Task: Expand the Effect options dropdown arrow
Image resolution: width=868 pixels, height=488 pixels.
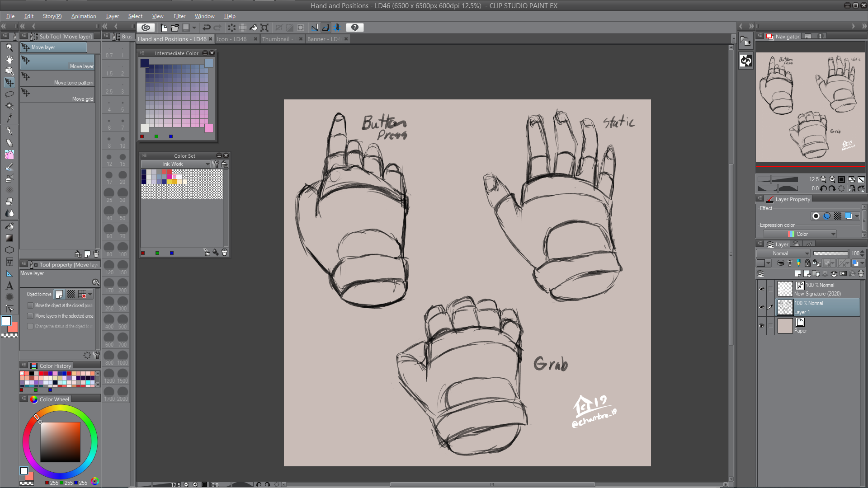Action: [857, 216]
